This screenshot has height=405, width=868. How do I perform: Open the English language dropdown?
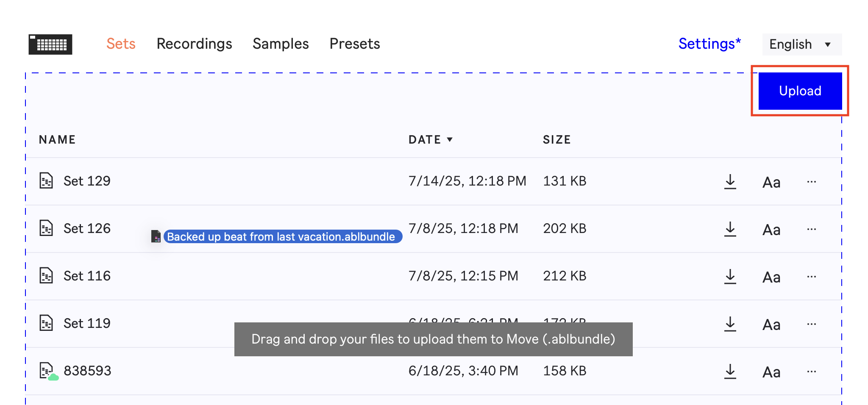coord(801,44)
